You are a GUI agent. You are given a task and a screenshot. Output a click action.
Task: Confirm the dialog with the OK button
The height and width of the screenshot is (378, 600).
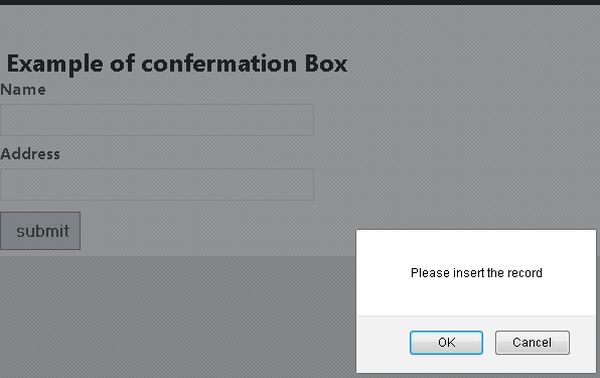click(446, 342)
